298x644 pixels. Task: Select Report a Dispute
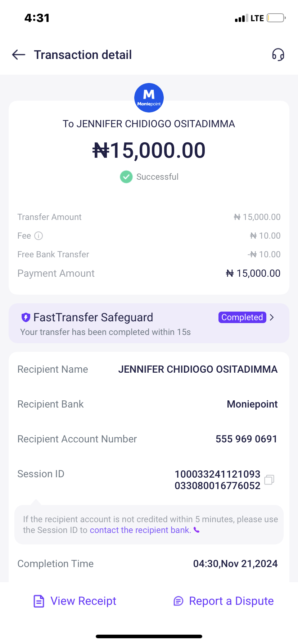pos(231,601)
